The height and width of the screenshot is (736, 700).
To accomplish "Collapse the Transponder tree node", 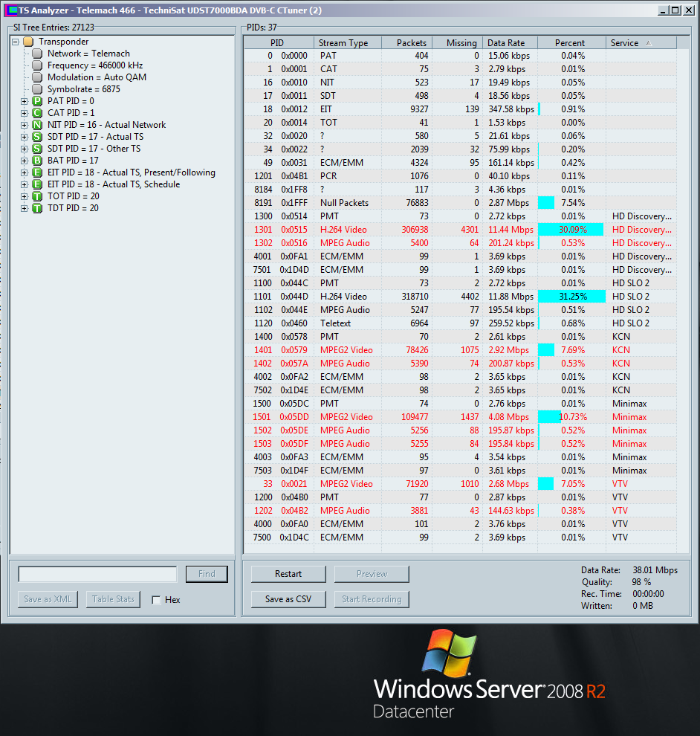I will pyautogui.click(x=16, y=42).
